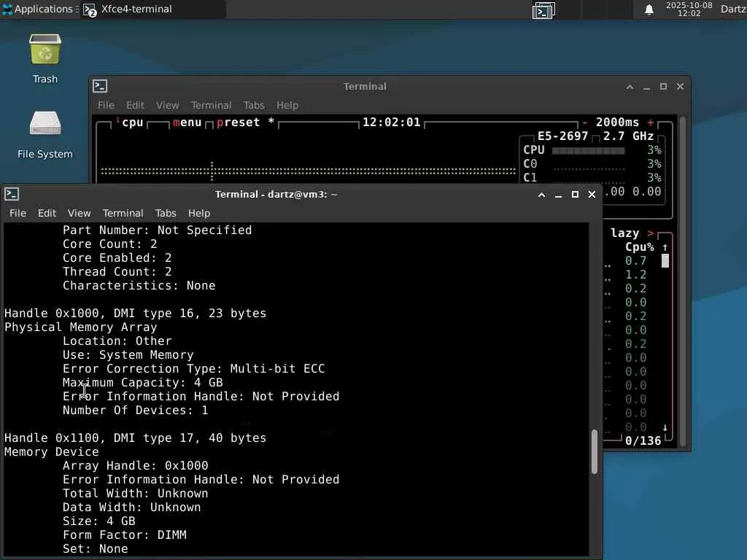Open the btop menu option
Viewport: 747px width, 560px height.
coord(187,122)
